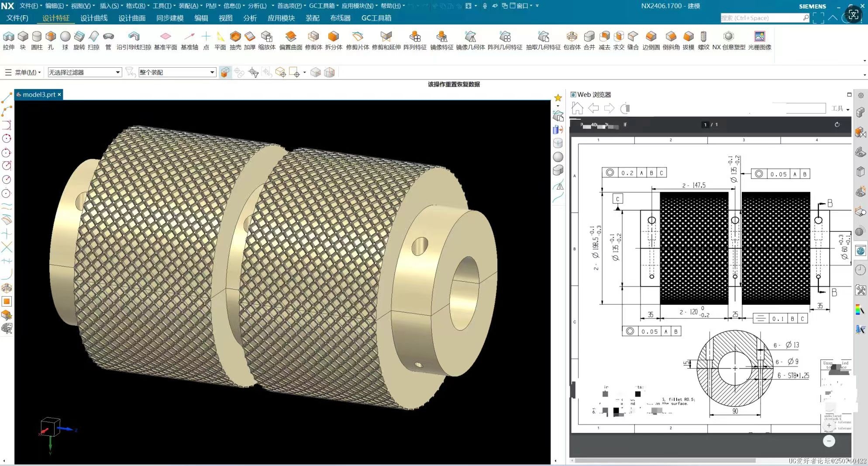Open the 插入(S) menu dropdown

click(111, 6)
